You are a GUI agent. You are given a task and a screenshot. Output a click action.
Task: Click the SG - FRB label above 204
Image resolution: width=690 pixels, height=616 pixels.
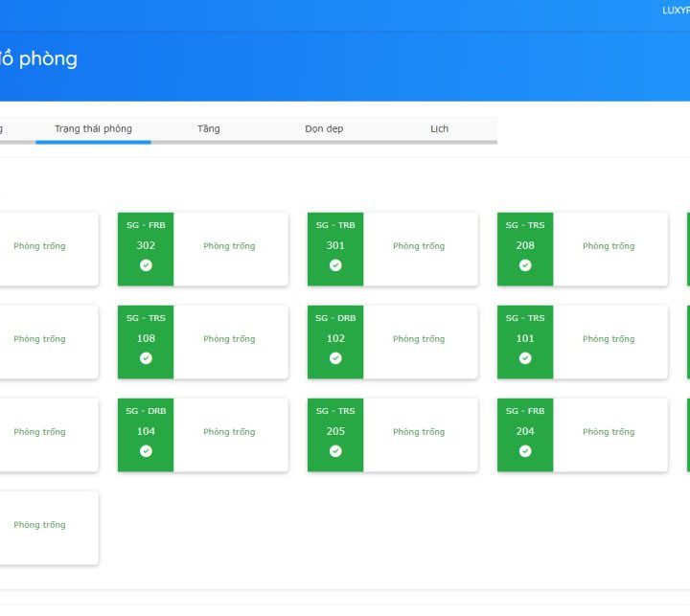coord(525,411)
